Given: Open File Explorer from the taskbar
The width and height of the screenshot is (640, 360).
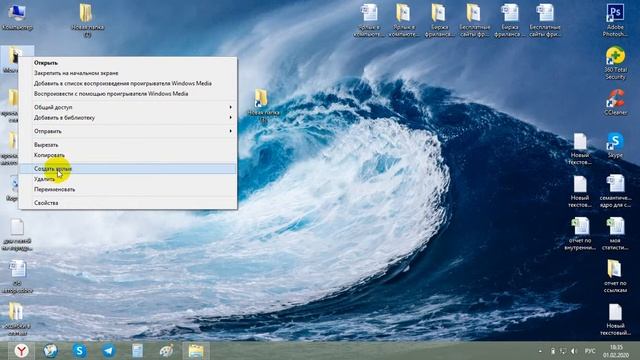Looking at the screenshot, I should tap(196, 351).
